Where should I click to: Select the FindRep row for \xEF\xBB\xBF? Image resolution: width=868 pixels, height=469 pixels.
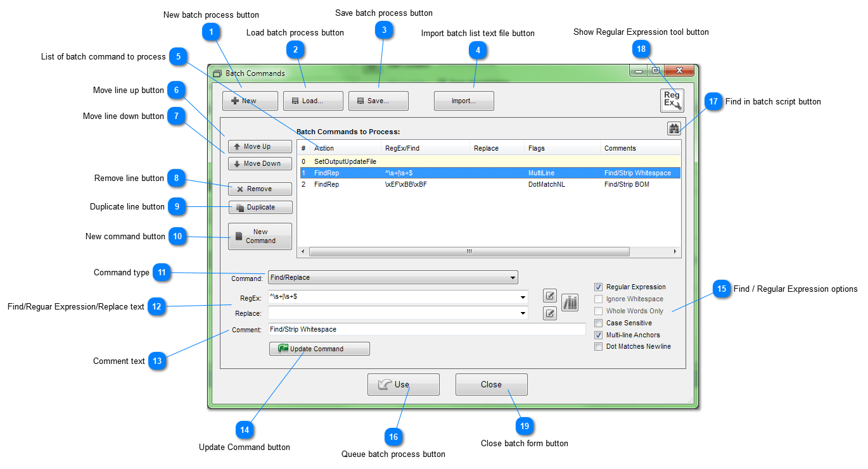click(489, 184)
